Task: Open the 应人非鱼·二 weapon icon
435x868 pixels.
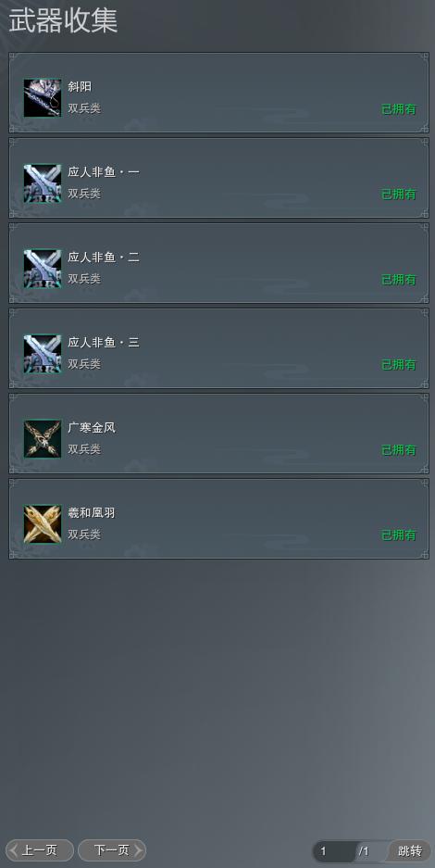Action: (x=43, y=268)
